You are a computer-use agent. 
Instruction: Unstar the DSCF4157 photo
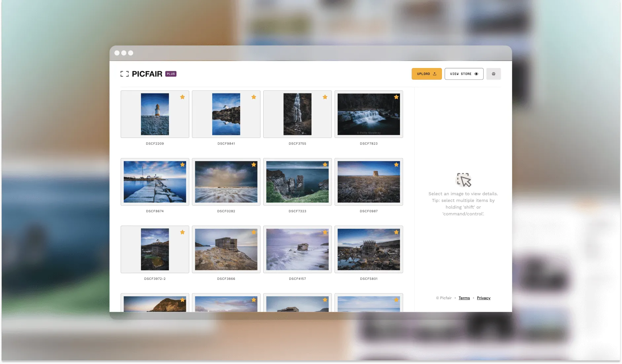(x=325, y=232)
